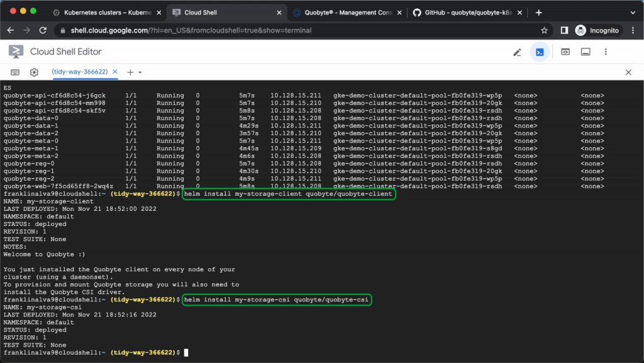Open terminal settings gear
Image resolution: width=644 pixels, height=363 pixels.
34,72
